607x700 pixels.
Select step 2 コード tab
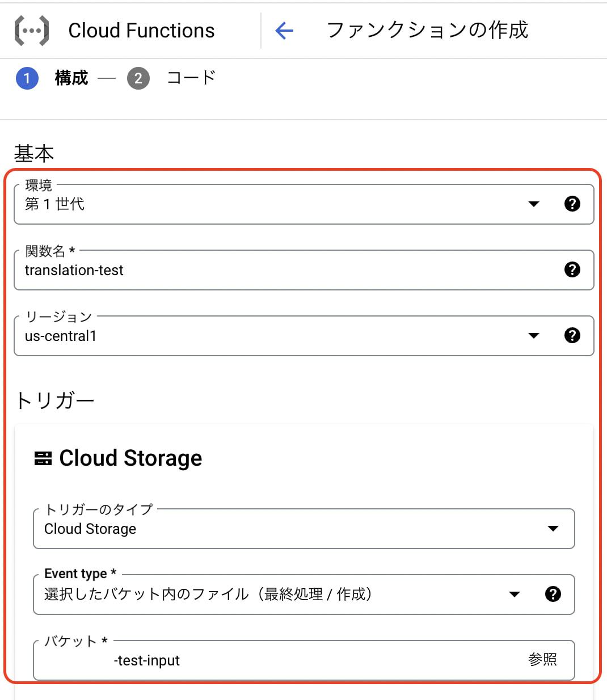(x=171, y=78)
